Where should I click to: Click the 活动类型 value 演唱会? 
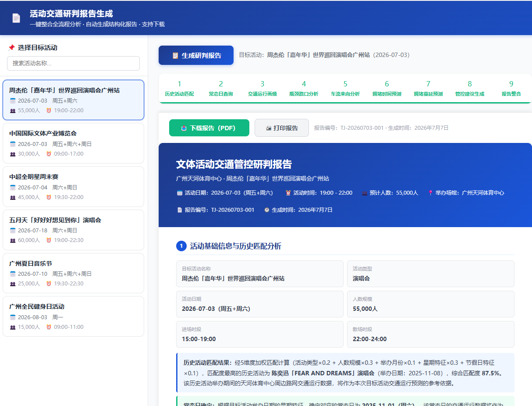pyautogui.click(x=361, y=278)
